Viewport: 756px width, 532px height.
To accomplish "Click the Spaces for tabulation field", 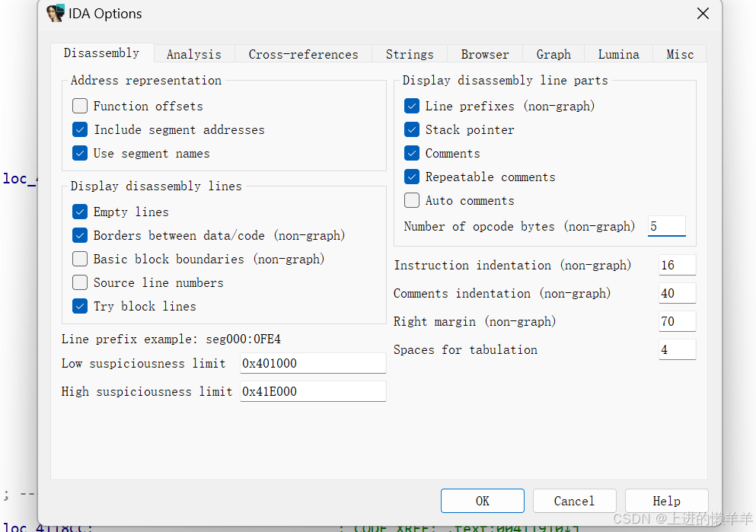I will click(x=678, y=349).
